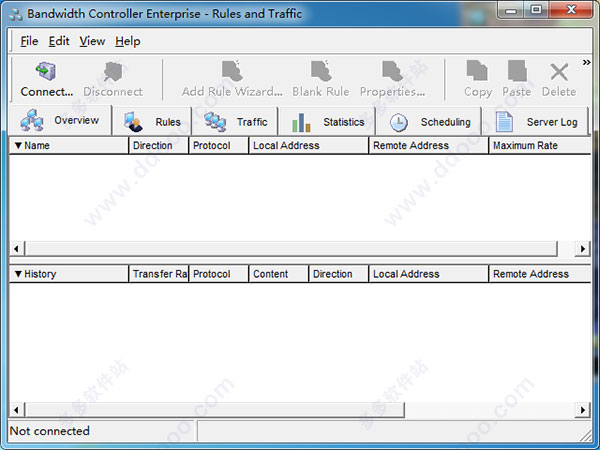
Task: Sort rules by the Name column
Action: coord(69,145)
